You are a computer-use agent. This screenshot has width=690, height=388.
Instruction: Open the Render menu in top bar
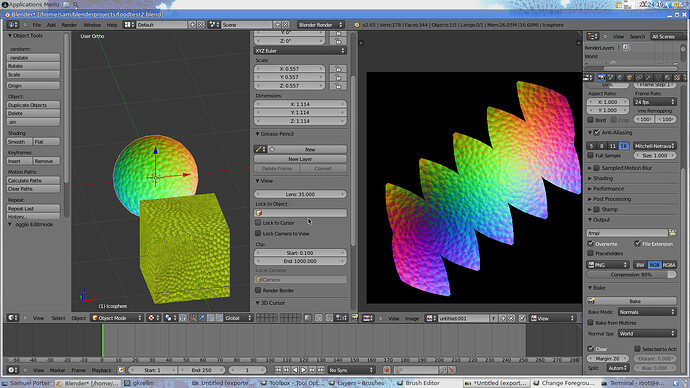point(69,25)
